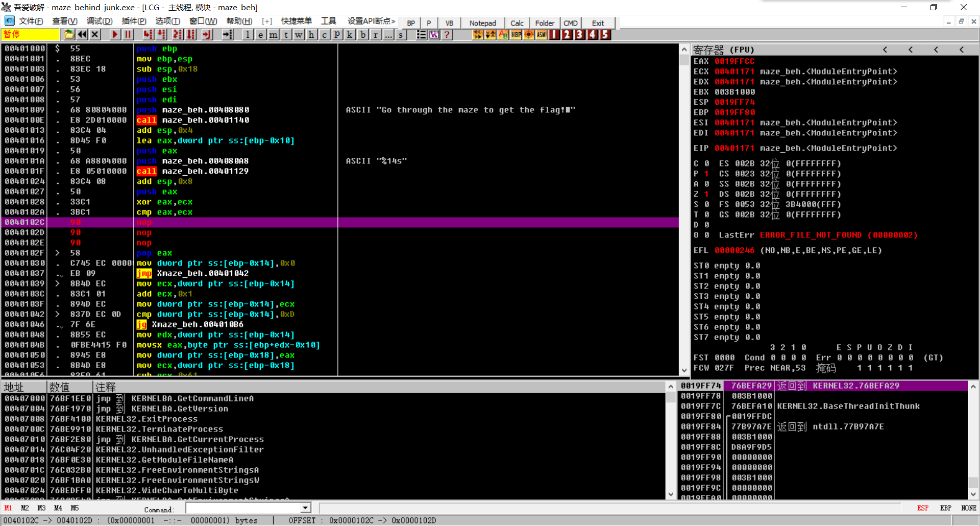Click the red number 1 toolbar button
Screen dimensions: 980x526
[x=554, y=34]
